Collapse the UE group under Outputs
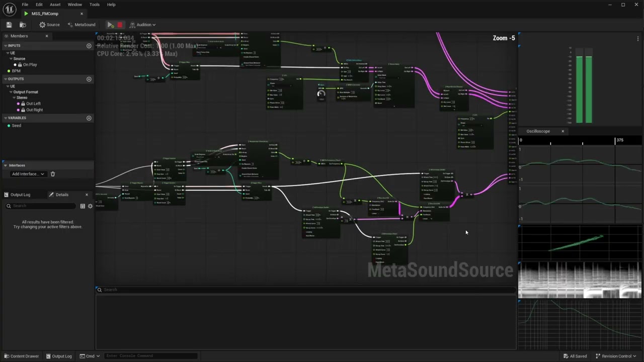 [8, 86]
